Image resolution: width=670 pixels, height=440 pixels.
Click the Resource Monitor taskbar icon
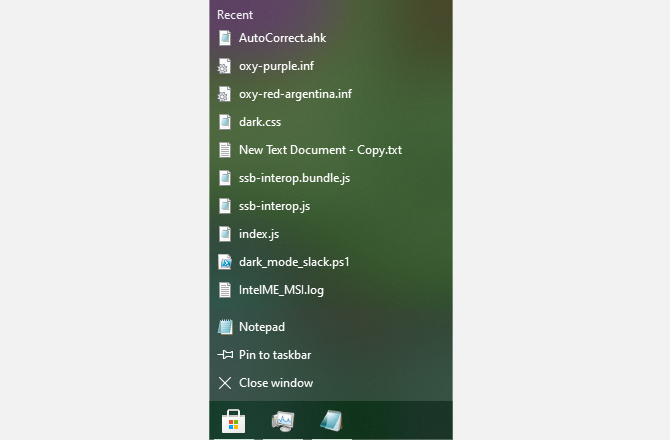283,421
